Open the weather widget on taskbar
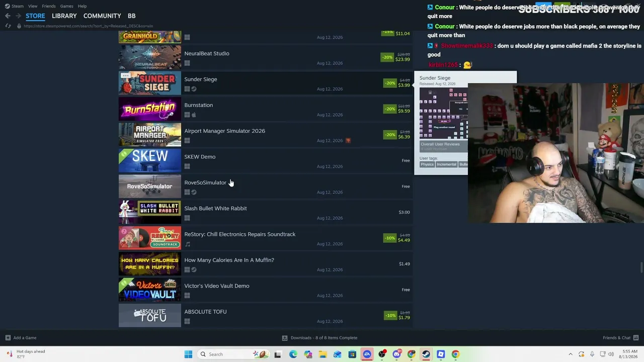This screenshot has width=644, height=362. click(x=26, y=354)
